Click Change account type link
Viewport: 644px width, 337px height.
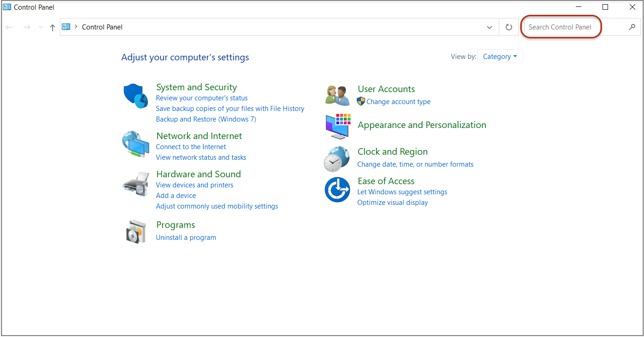(x=399, y=101)
